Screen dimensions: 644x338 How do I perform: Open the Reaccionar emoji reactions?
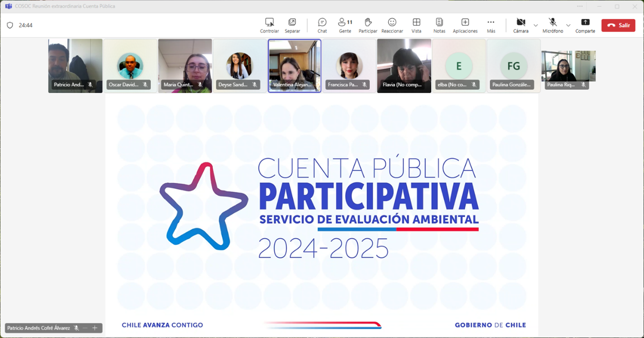click(x=392, y=25)
